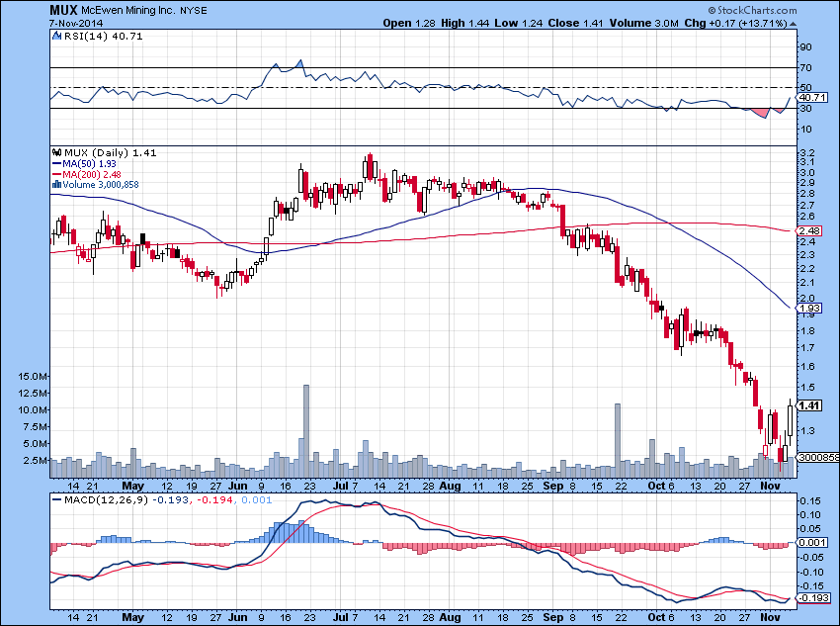Click the 2.6 label on the price axis
This screenshot has width=840, height=626.
pyautogui.click(x=807, y=216)
